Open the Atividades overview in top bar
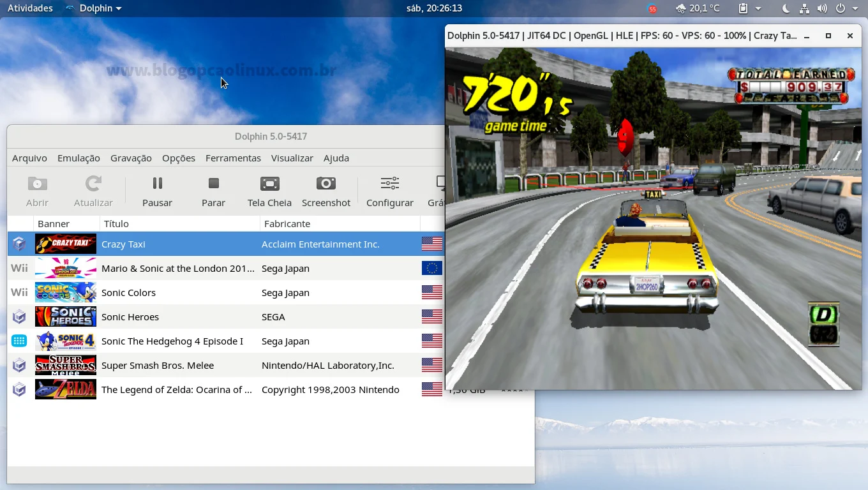This screenshot has width=868, height=490. (x=30, y=8)
